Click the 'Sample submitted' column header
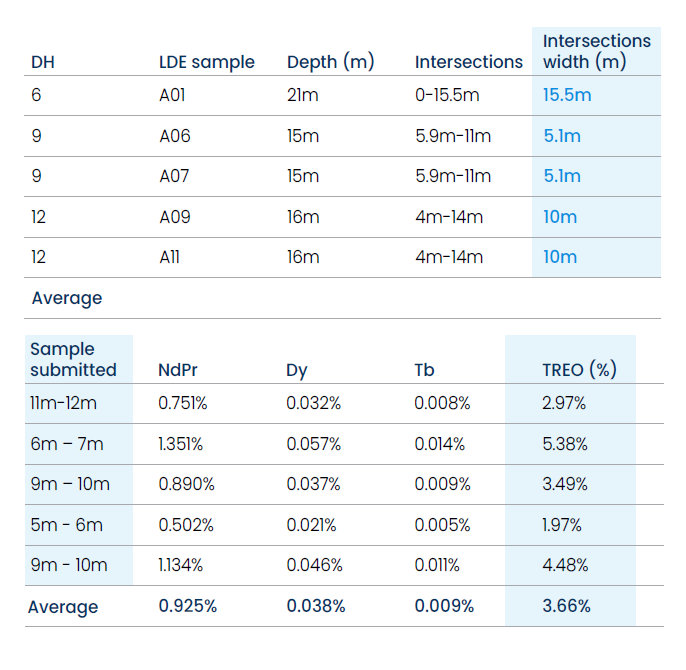 click(x=73, y=359)
